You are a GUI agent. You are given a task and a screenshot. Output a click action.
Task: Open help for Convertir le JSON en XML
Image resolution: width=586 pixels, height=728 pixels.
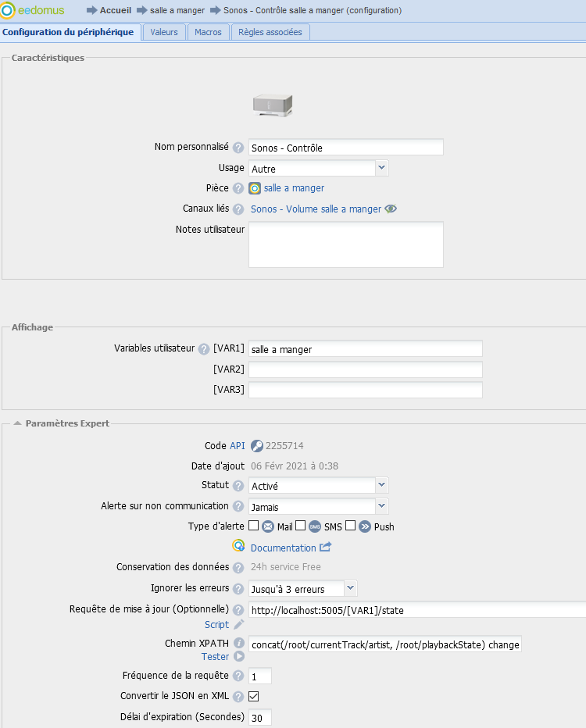pyautogui.click(x=238, y=697)
